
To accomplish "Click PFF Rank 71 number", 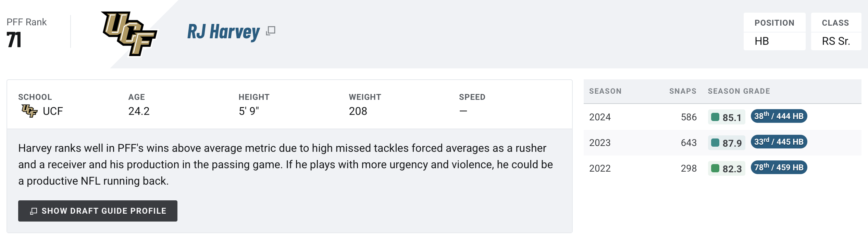I will [14, 40].
